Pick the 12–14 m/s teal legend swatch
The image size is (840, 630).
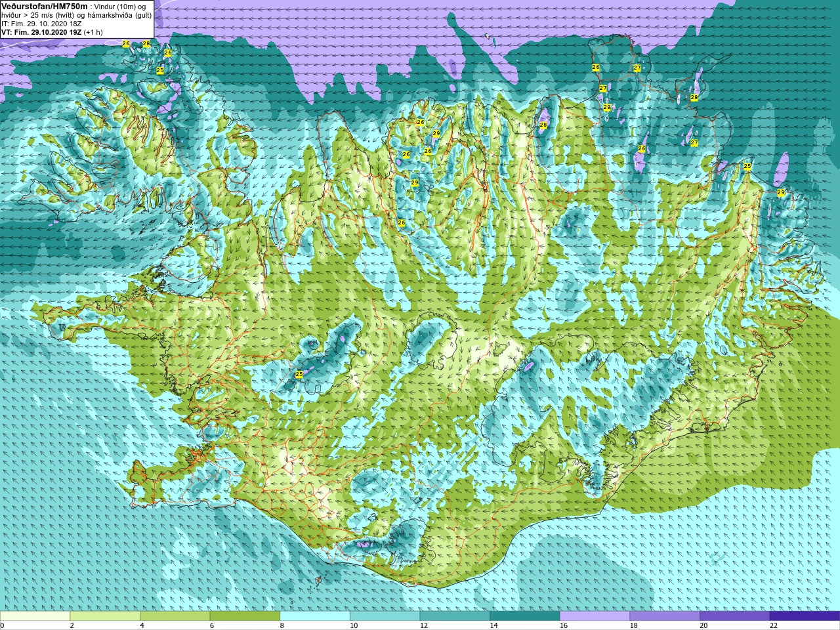tap(455, 616)
